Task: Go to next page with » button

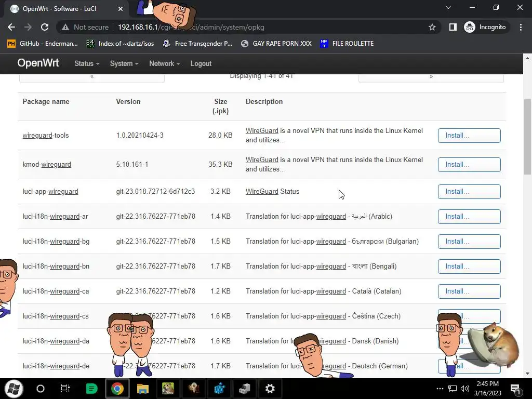Action: click(431, 78)
